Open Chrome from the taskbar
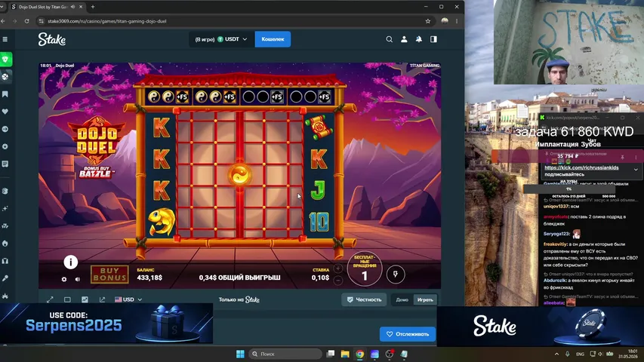Viewport: 644px width, 362px height. [x=360, y=354]
